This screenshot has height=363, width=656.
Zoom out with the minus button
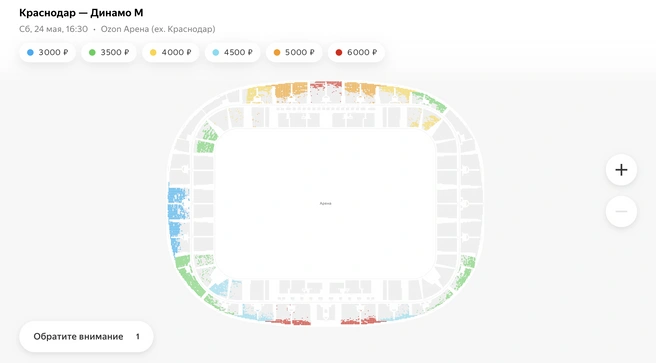point(621,212)
